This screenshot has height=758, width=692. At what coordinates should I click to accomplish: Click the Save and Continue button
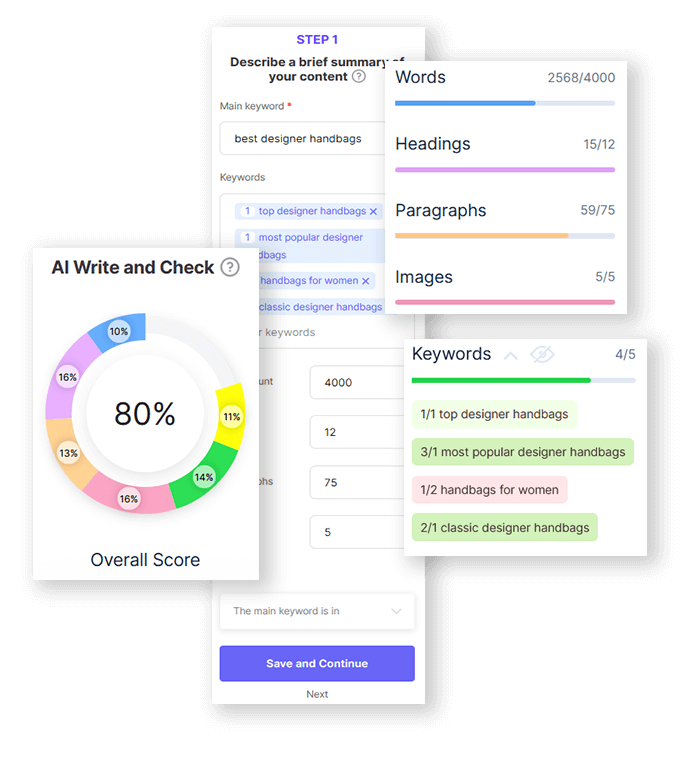click(317, 663)
